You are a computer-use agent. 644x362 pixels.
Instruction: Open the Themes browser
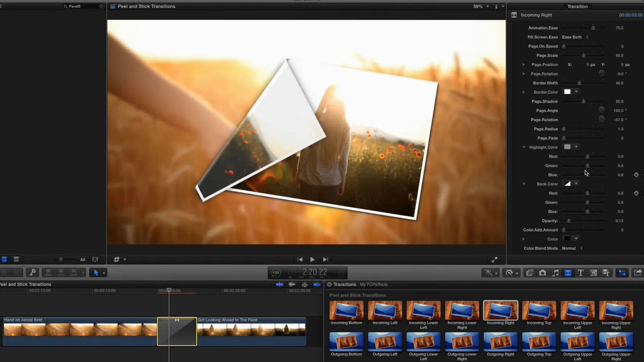point(606,272)
